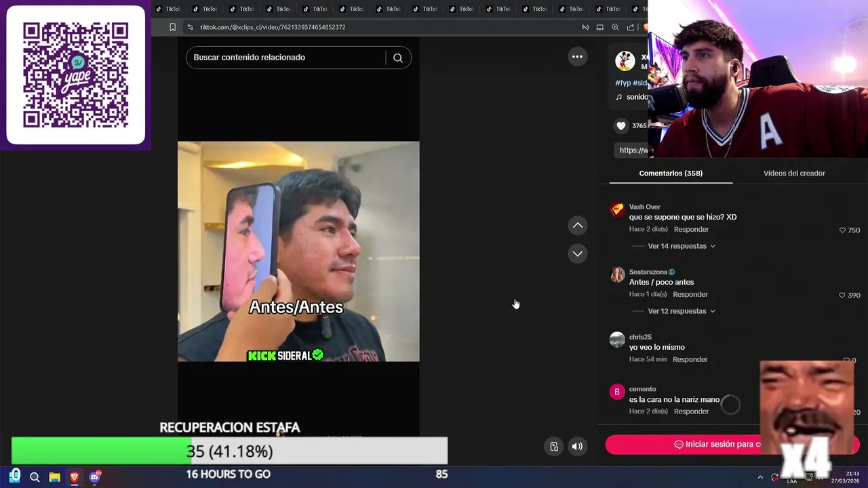Click the 'es la cara no la nariz mano' comment
This screenshot has height=488, width=868.
point(674,400)
